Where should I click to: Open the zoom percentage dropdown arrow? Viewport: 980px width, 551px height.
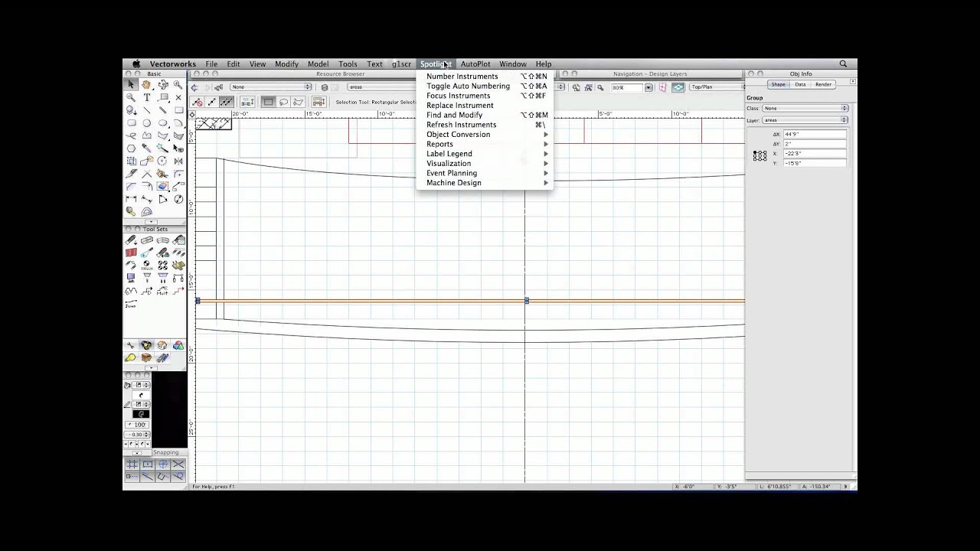pos(648,87)
